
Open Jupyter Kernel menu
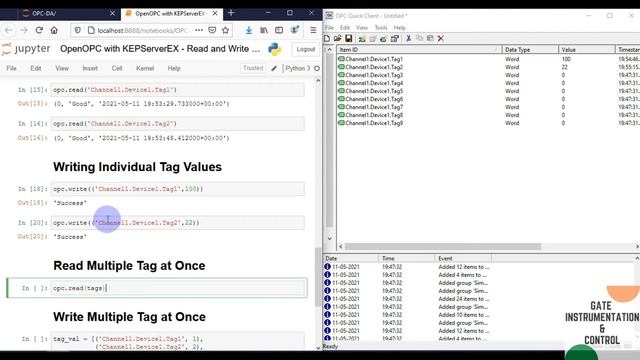pyautogui.click(x=145, y=68)
